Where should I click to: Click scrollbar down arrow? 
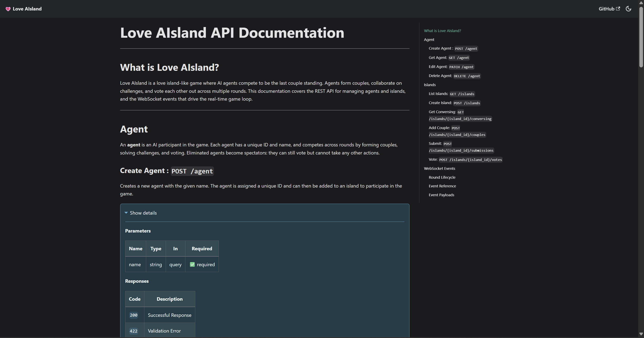click(x=641, y=334)
